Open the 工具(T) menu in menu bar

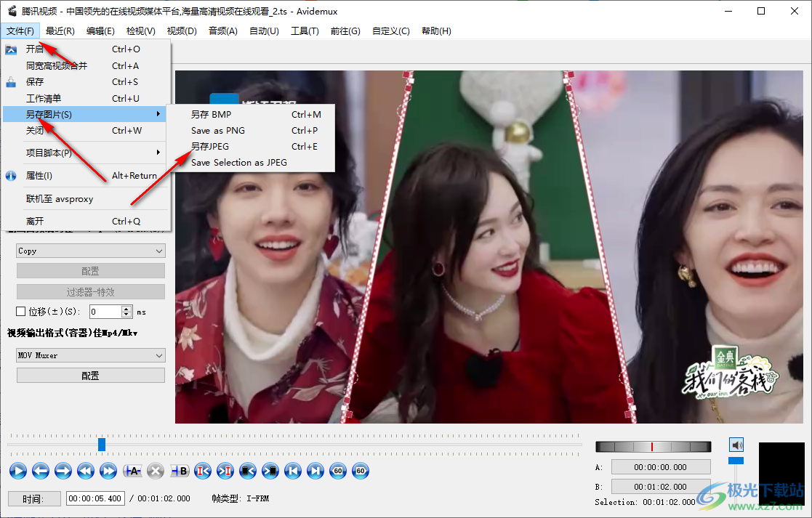pos(305,31)
